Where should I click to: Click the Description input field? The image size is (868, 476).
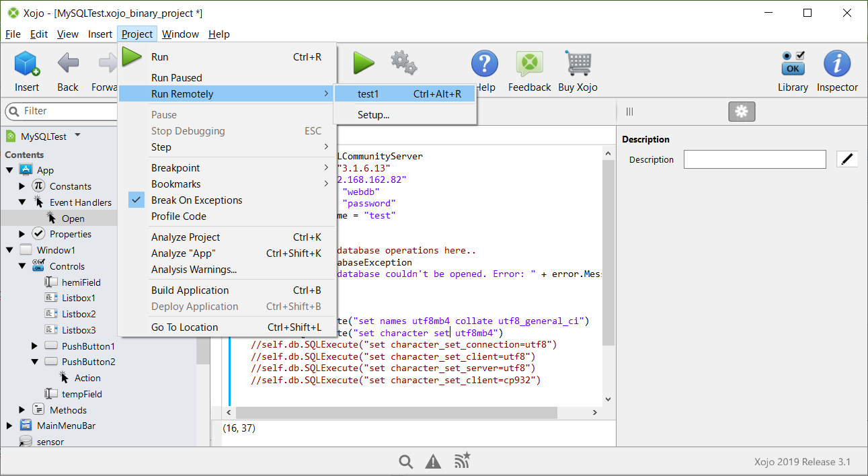coord(754,159)
